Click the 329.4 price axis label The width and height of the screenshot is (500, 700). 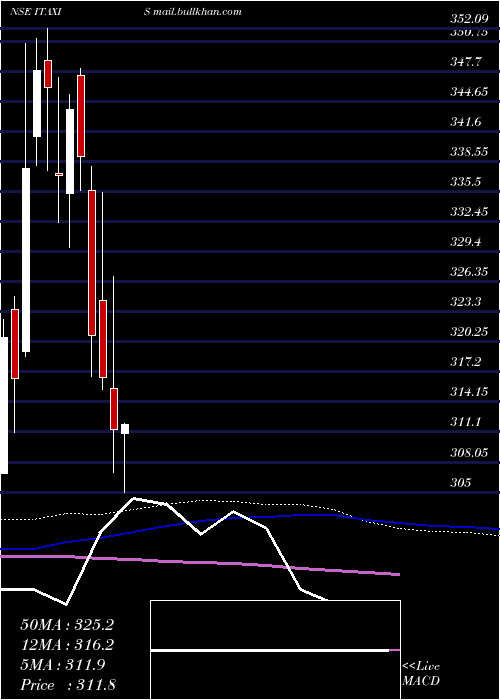(x=466, y=242)
